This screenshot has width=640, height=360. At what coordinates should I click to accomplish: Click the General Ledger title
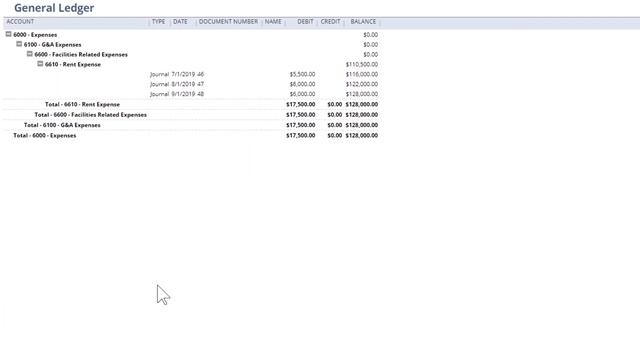click(54, 8)
